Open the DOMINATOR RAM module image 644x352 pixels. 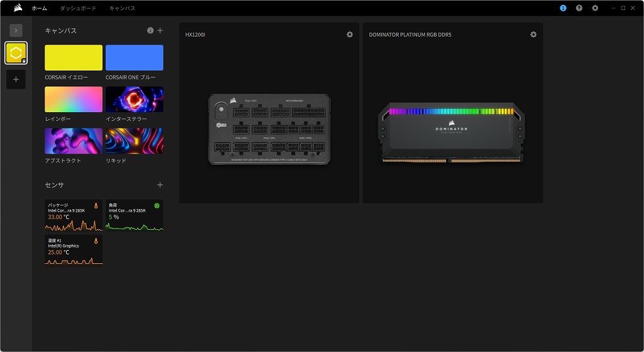coord(452,132)
